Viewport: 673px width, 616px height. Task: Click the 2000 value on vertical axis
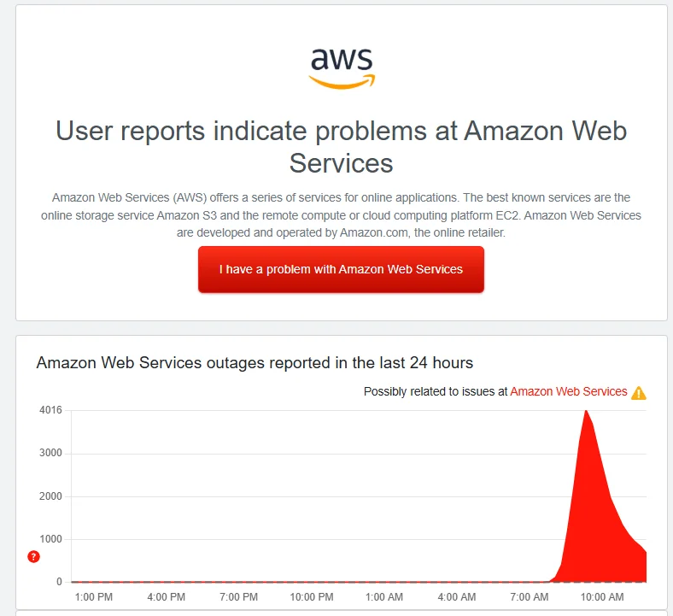50,496
